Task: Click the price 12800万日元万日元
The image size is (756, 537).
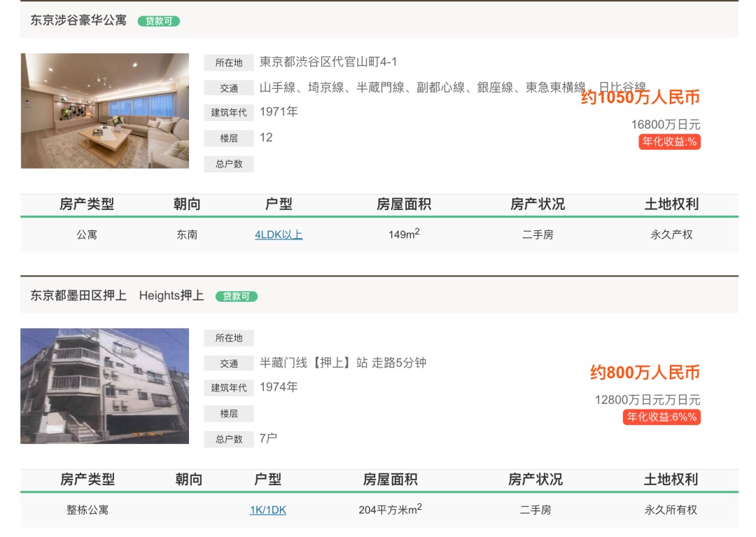Action: [x=647, y=400]
